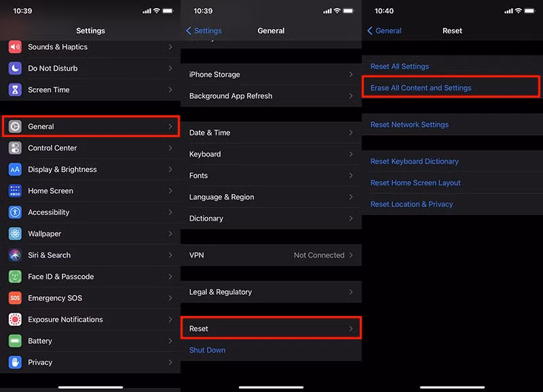Tap the Screen Time hourglass icon
This screenshot has height=392, width=543.
pos(15,90)
